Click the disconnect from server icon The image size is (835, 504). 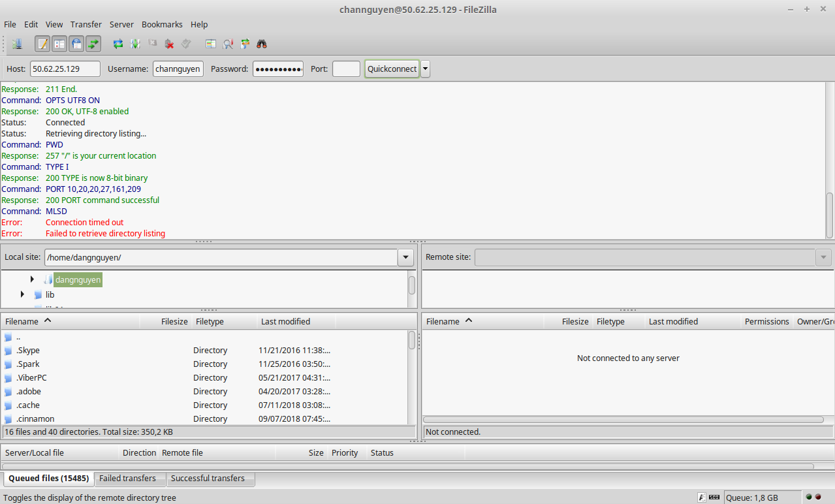(x=169, y=44)
